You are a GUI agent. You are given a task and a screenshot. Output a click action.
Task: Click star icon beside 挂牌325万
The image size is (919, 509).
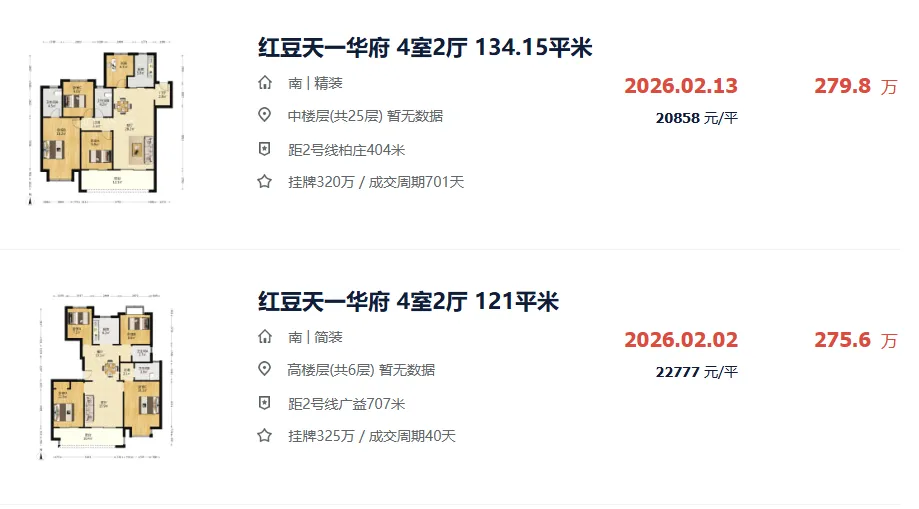point(265,436)
